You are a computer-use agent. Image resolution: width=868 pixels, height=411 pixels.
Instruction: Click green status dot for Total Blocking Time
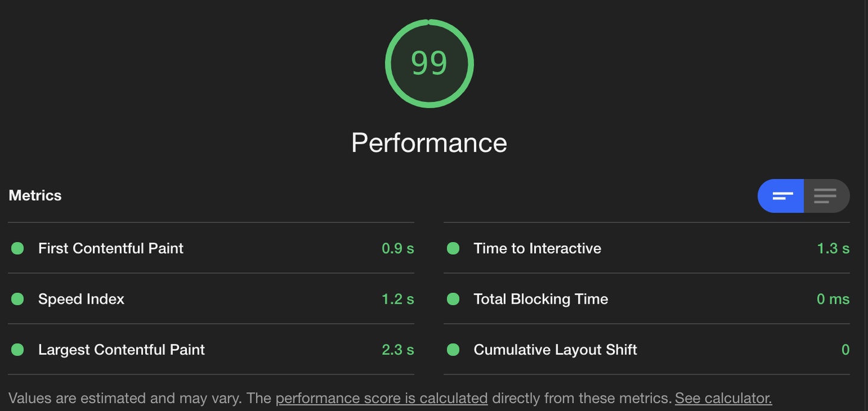coord(453,299)
